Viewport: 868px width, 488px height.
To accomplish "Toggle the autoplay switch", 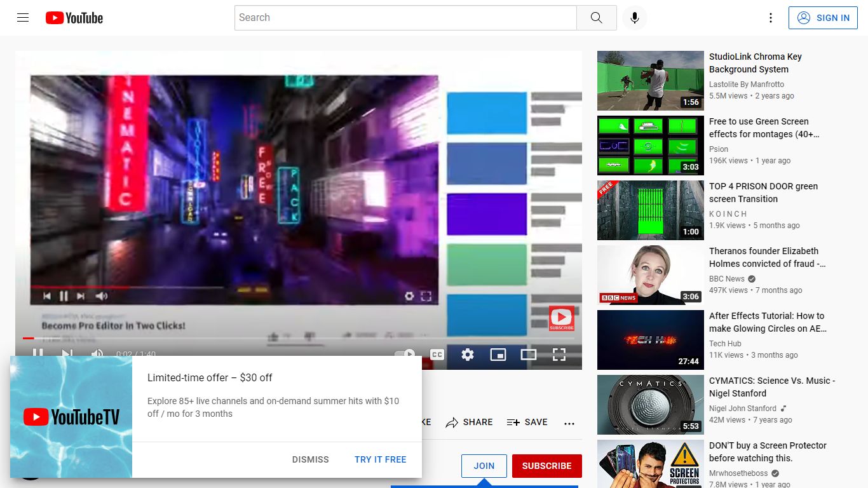I will pos(405,354).
